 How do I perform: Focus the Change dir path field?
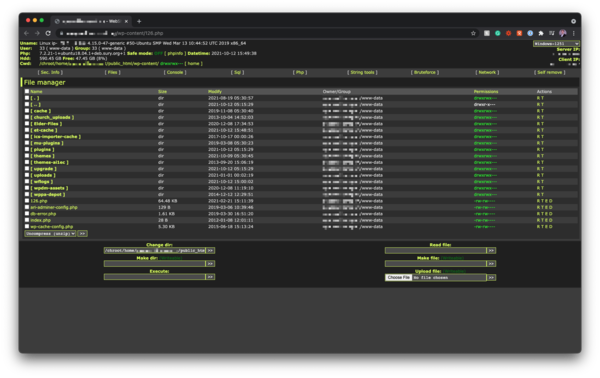(155, 251)
